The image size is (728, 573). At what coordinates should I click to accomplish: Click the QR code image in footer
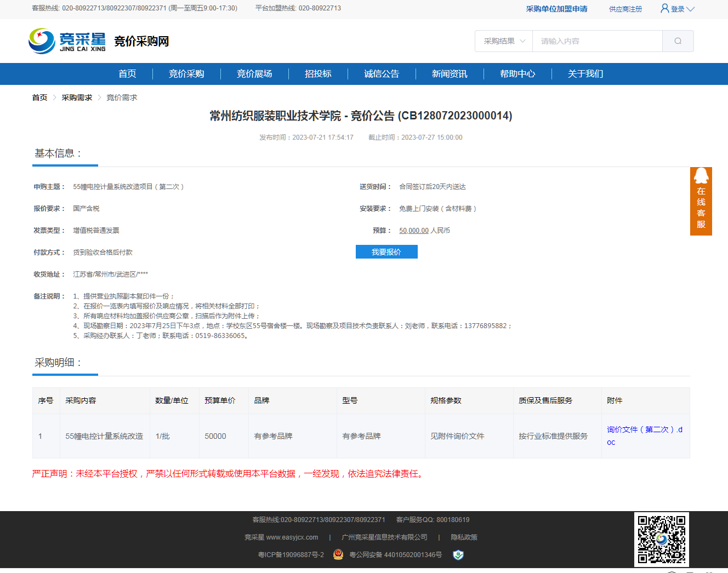pos(661,539)
